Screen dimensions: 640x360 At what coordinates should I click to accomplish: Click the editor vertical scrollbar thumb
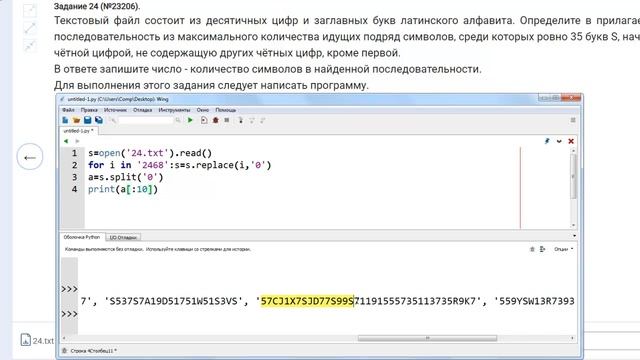(573, 176)
